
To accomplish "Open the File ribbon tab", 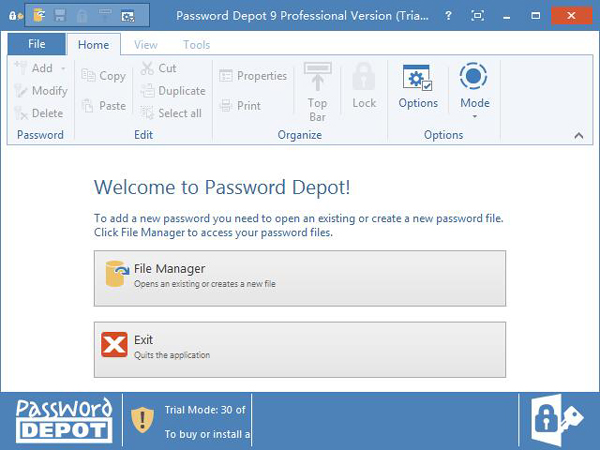I will coord(37,44).
